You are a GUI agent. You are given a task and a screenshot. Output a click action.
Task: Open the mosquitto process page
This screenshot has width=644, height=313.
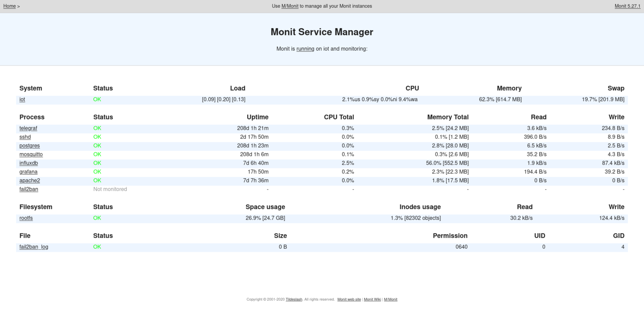pyautogui.click(x=31, y=154)
